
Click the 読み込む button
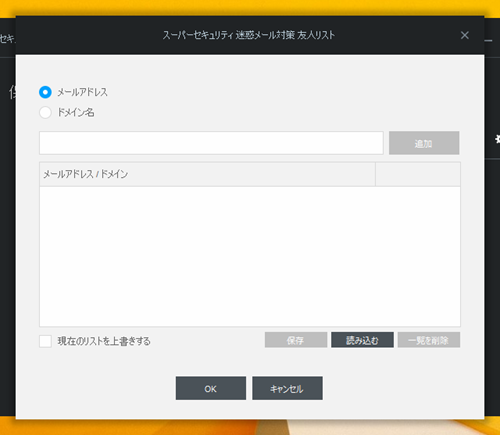tap(362, 340)
